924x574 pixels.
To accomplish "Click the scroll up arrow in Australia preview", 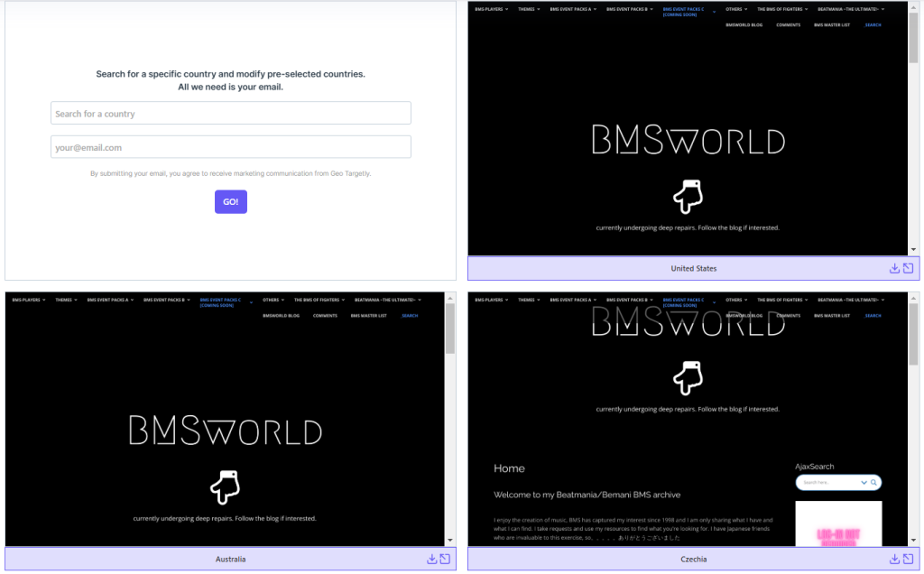I will (450, 298).
